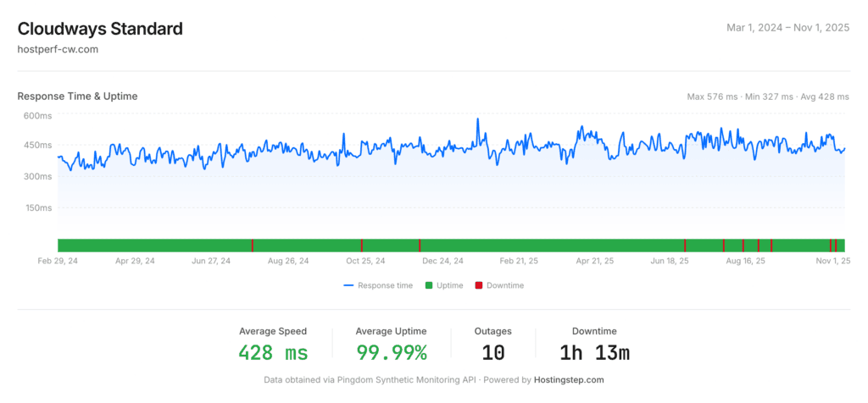Click the 99.99% average uptime value
Screen dimensions: 868x403
[392, 353]
